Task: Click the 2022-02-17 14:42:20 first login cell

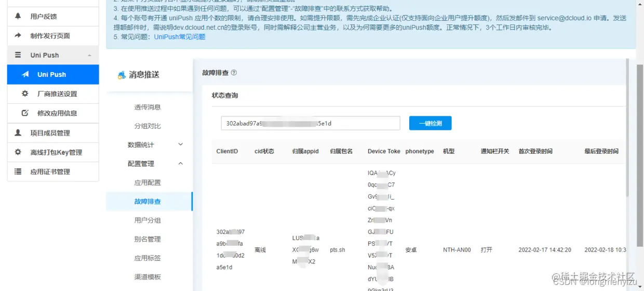Action: [545, 250]
